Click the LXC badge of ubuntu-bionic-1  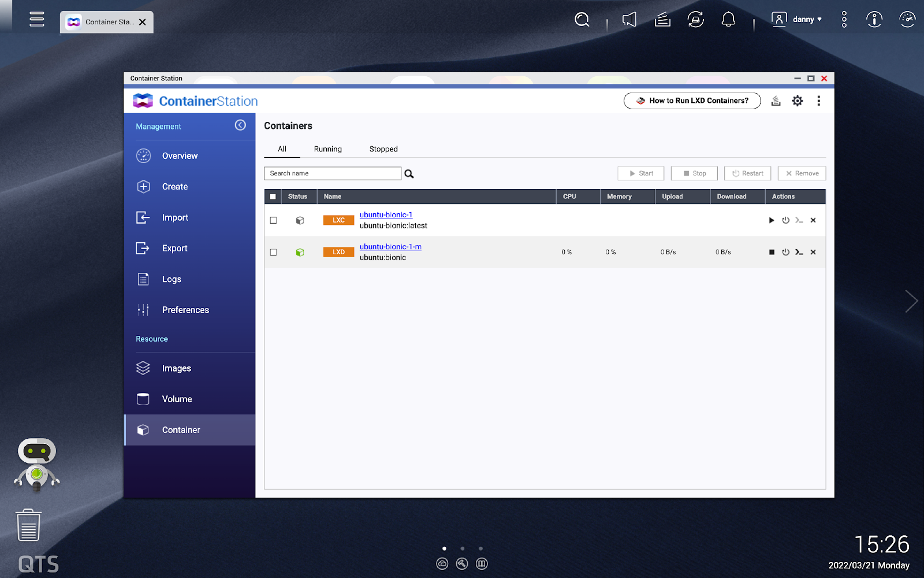(x=338, y=220)
